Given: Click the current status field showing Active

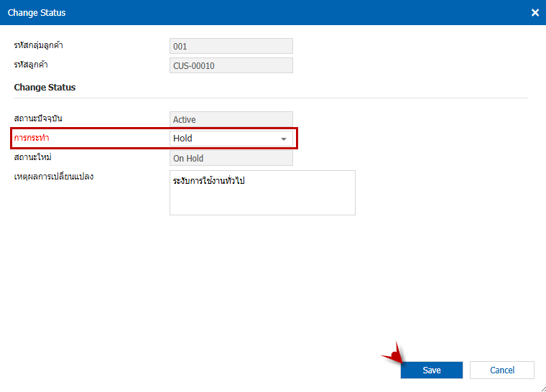Looking at the screenshot, I should pos(231,120).
